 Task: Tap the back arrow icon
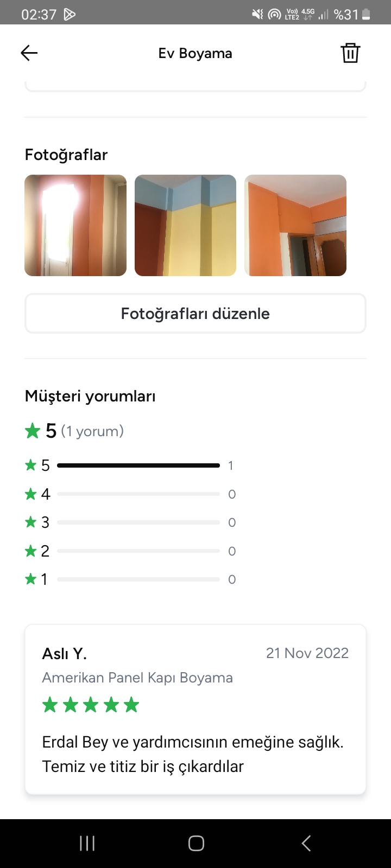click(x=29, y=53)
